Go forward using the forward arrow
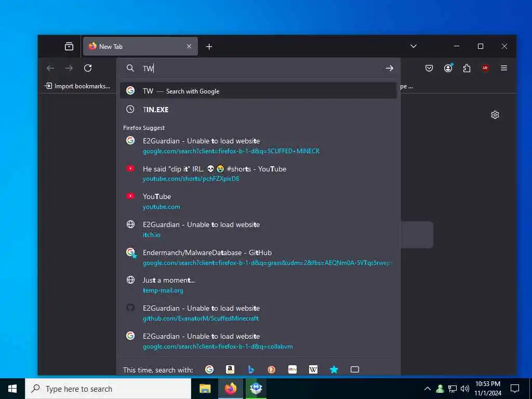This screenshot has height=399, width=532. tap(69, 68)
